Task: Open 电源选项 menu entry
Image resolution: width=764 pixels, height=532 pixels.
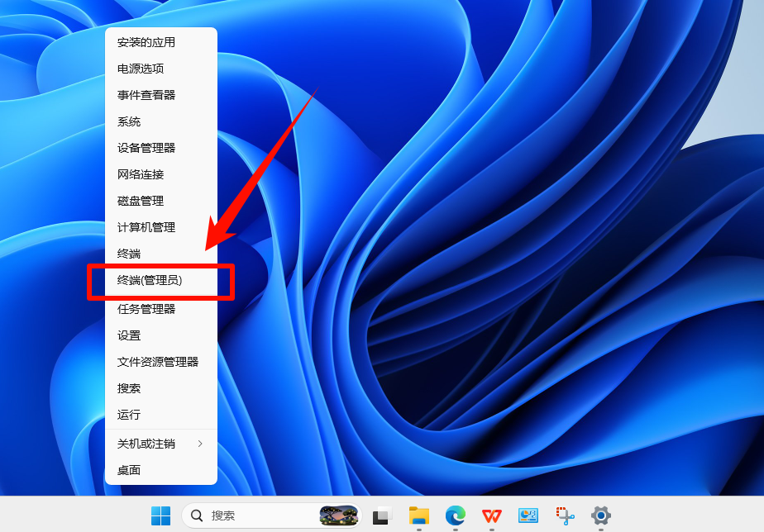Action: pos(161,69)
